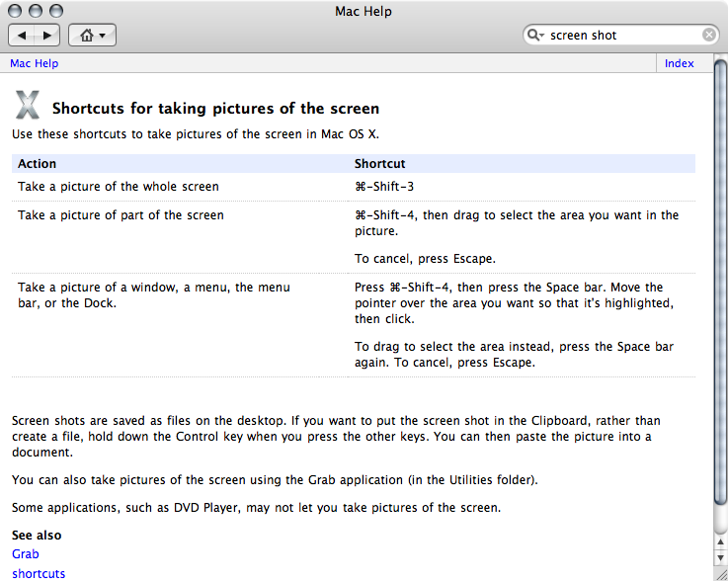Go back to the previous help page
Image resolution: width=728 pixels, height=581 pixels.
22,36
